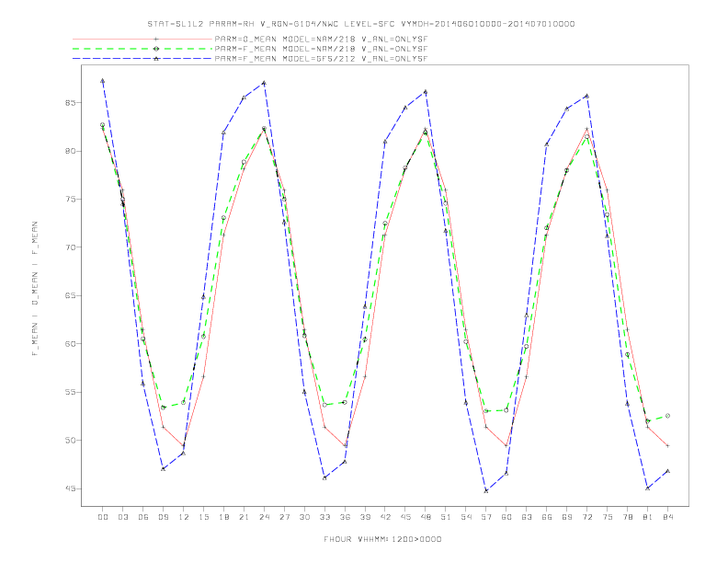Select blue GFS triangle minimum at hour 09
This screenshot has height=563, width=728.
pos(164,468)
